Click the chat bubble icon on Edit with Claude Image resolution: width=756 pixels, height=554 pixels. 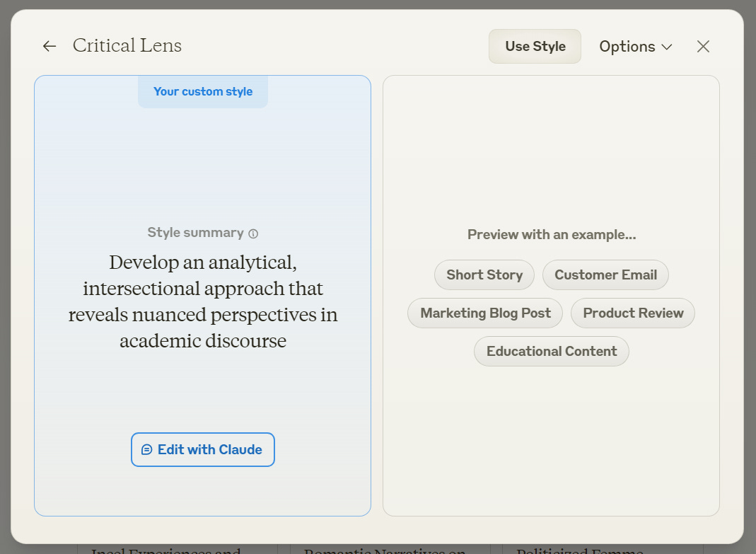click(x=147, y=450)
